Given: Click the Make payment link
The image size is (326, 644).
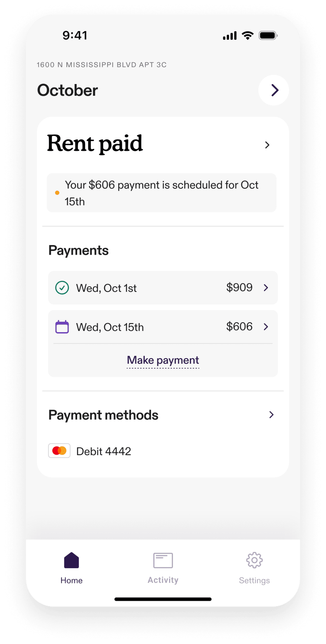Looking at the screenshot, I should pyautogui.click(x=163, y=360).
